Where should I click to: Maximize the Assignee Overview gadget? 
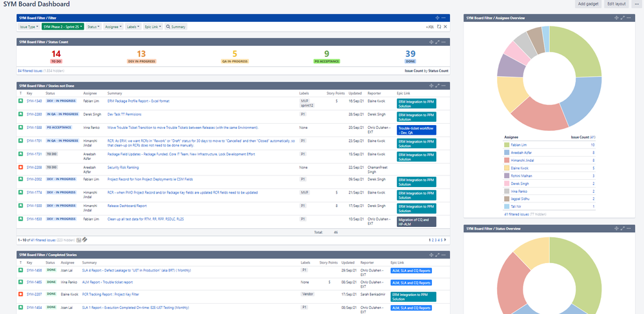[623, 17]
